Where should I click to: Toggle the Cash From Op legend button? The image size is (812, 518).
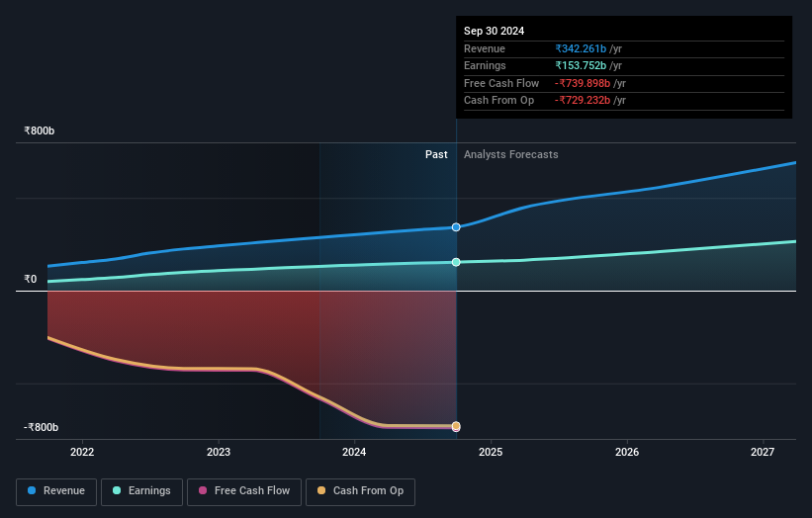[x=360, y=491]
